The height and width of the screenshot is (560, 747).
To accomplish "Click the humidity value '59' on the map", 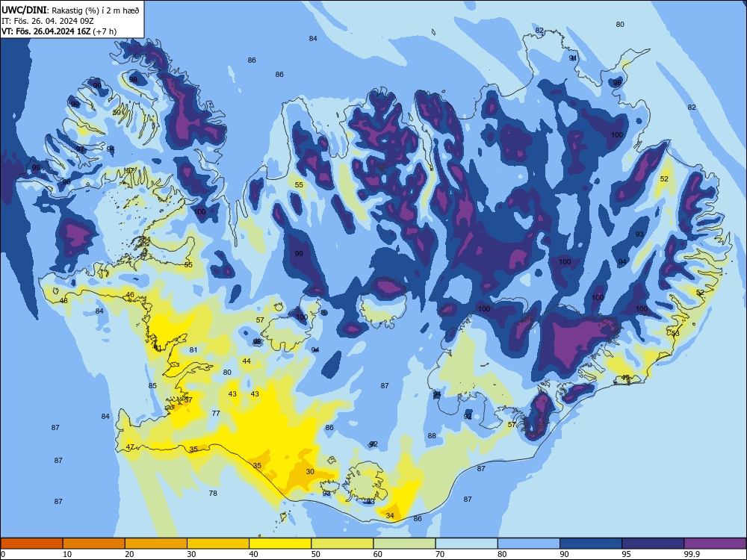I will pos(117,113).
